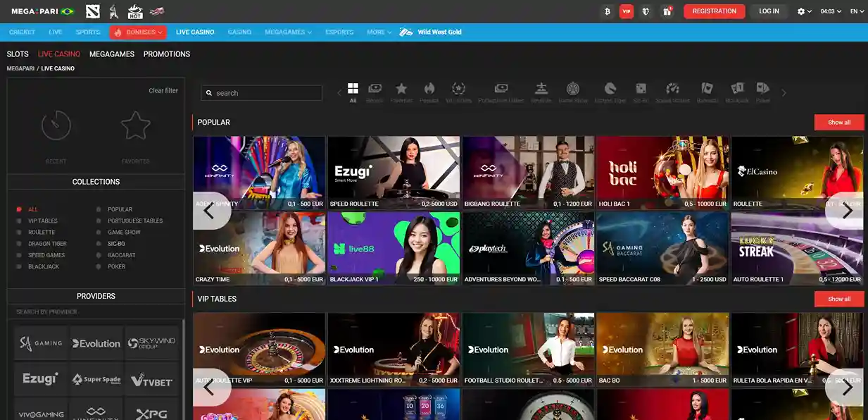Screen dimensions: 868x420
Task: Select the Game Show wheel category icon
Action: (573, 89)
